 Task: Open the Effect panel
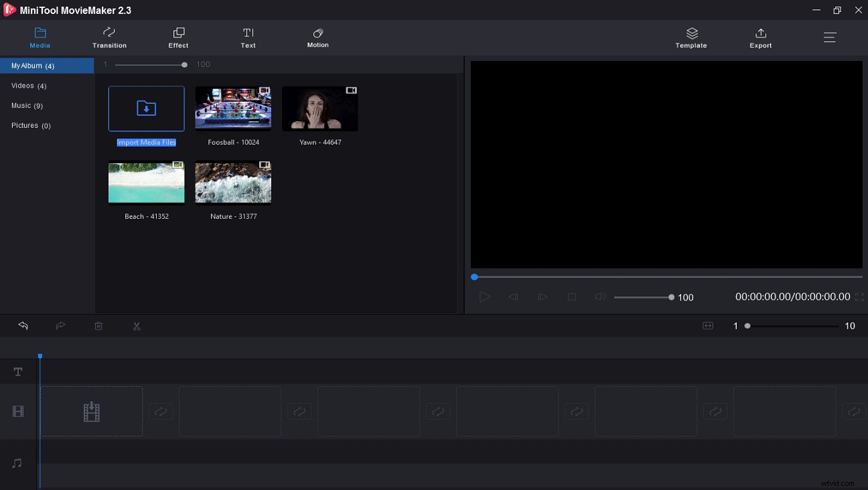click(178, 37)
